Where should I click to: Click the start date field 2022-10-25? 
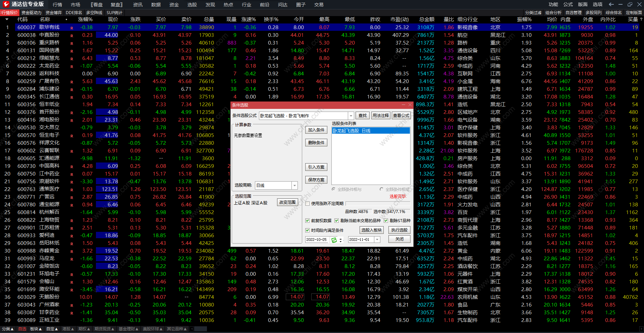316,240
